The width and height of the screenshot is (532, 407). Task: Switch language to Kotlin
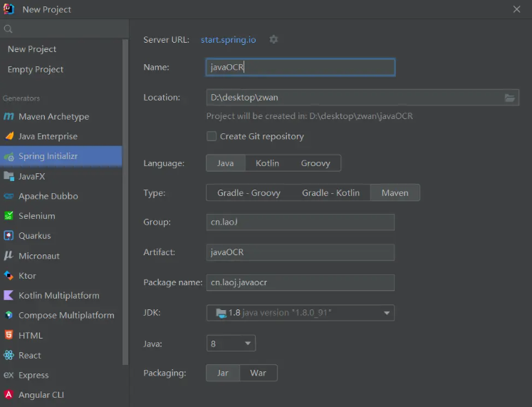coord(267,163)
